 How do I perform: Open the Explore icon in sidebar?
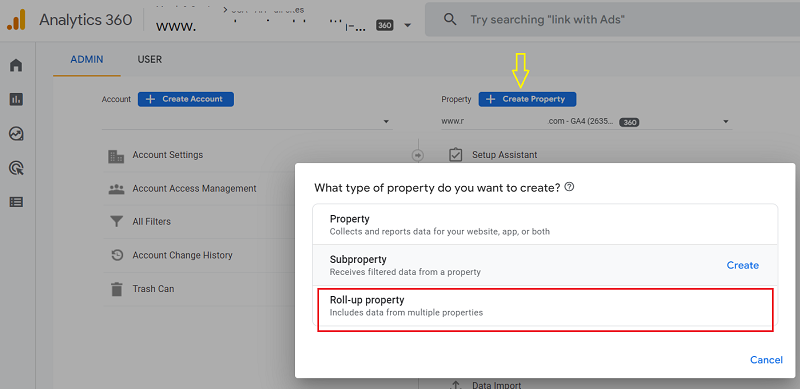click(x=16, y=134)
